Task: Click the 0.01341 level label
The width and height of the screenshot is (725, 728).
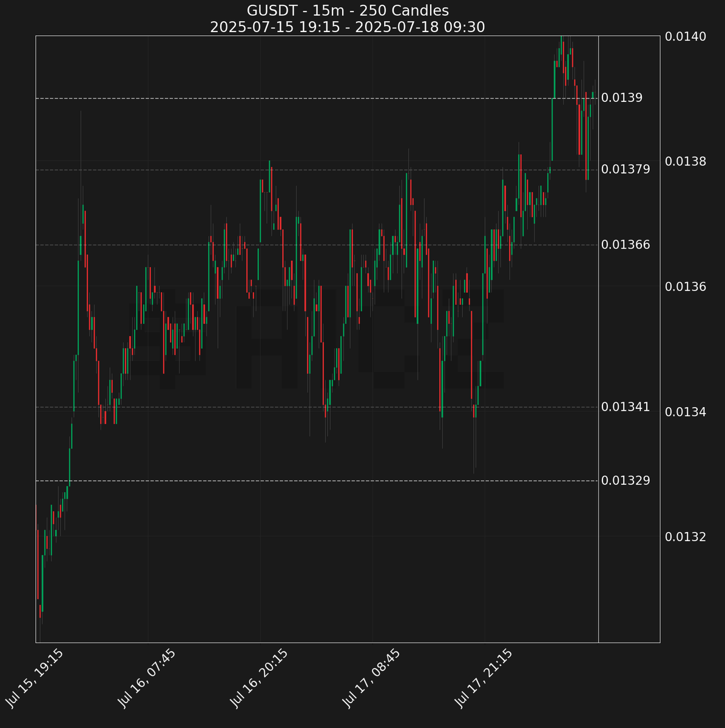Action: pos(626,407)
